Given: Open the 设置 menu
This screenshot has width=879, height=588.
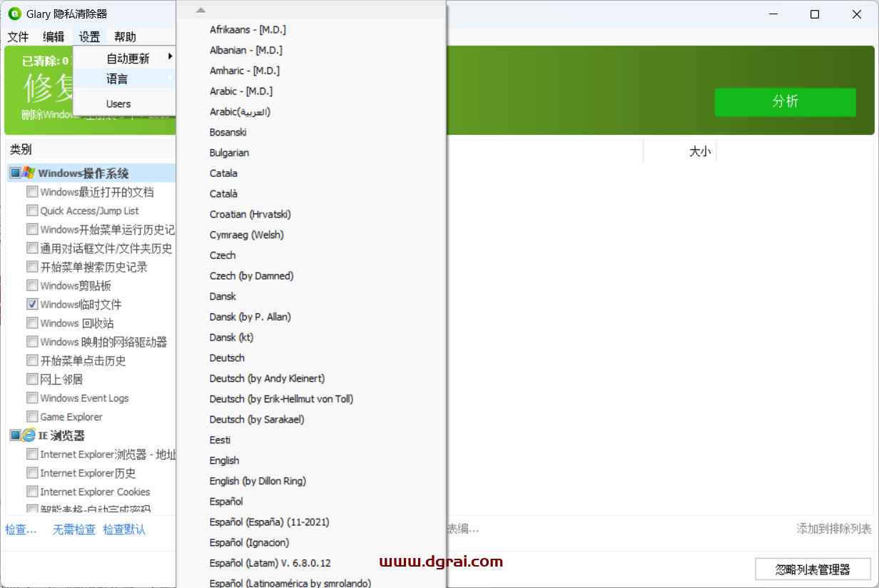Looking at the screenshot, I should [x=89, y=37].
